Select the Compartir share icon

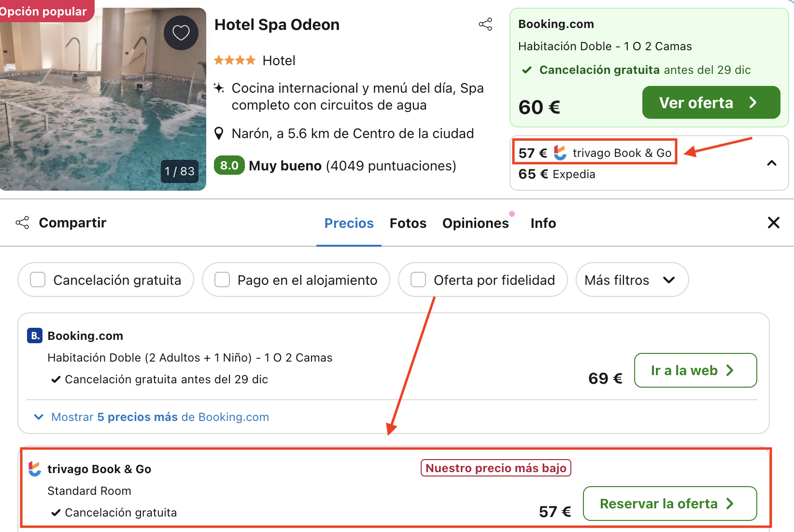click(x=22, y=223)
